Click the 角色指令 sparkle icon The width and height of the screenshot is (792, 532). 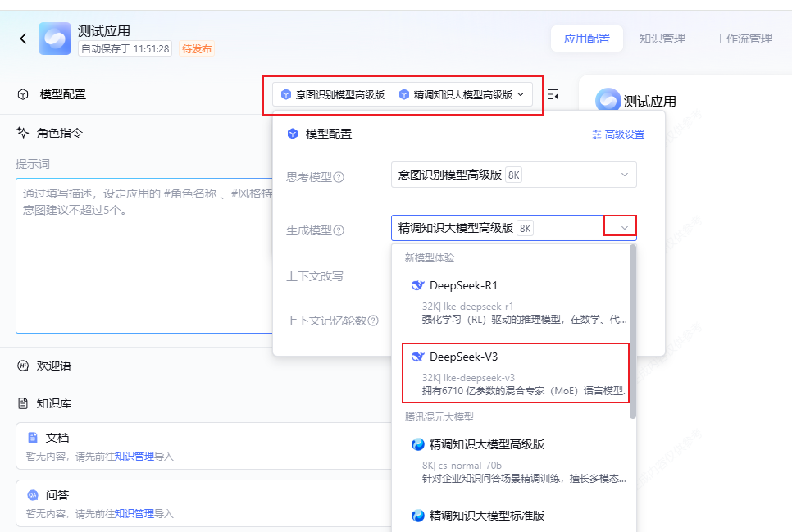point(23,133)
